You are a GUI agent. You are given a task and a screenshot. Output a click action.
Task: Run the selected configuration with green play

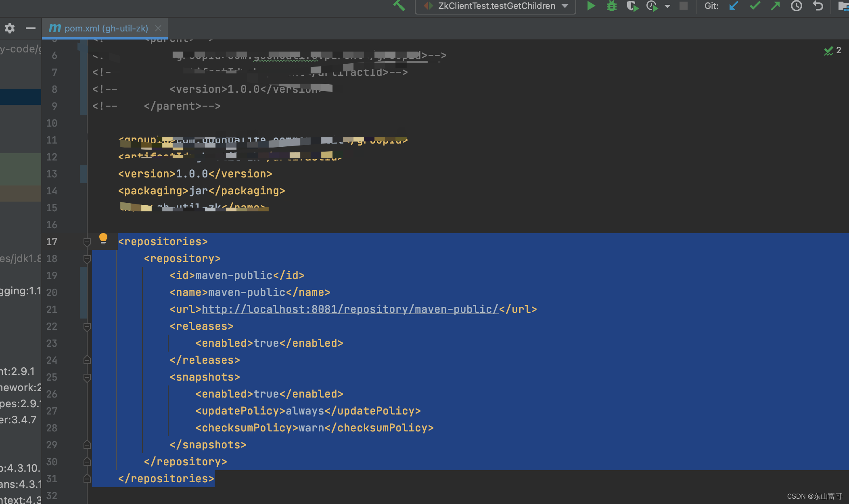(591, 6)
